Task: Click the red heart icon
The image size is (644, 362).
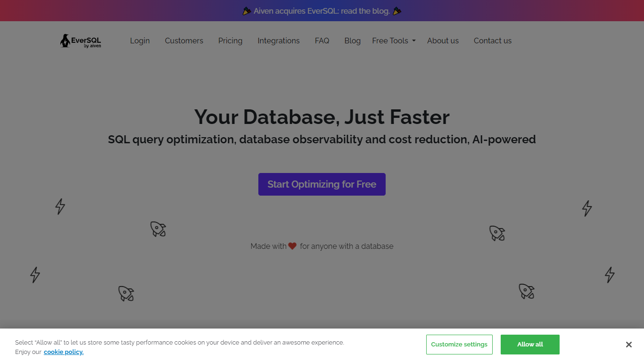Action: tap(292, 246)
